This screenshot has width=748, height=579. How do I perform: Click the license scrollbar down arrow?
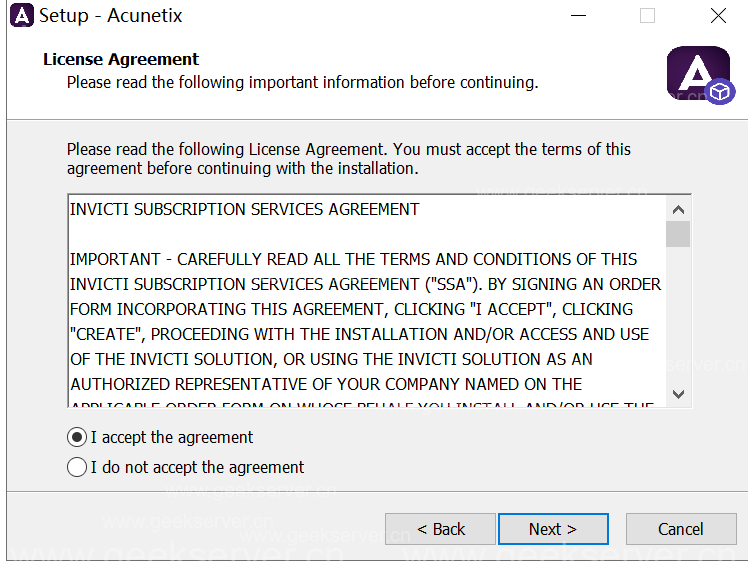[679, 394]
